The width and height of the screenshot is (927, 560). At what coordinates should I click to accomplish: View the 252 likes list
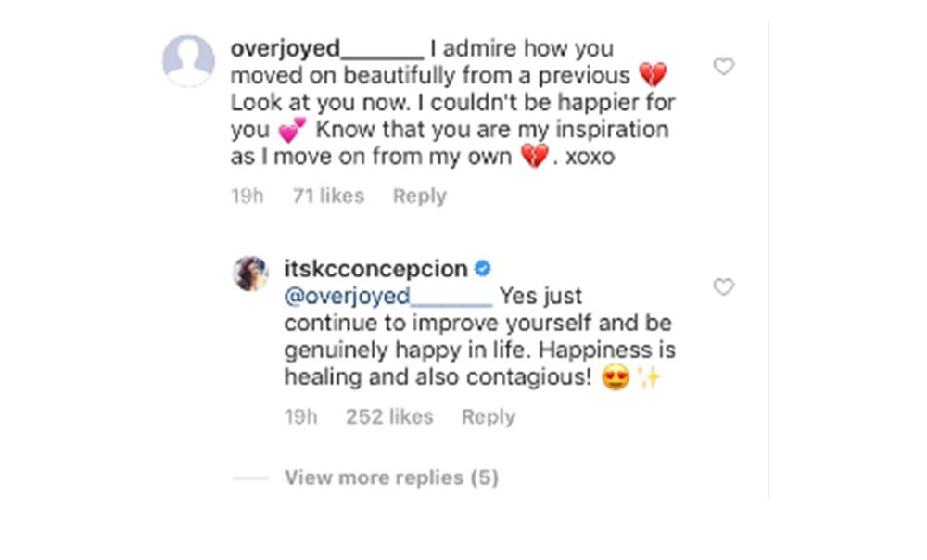point(389,417)
